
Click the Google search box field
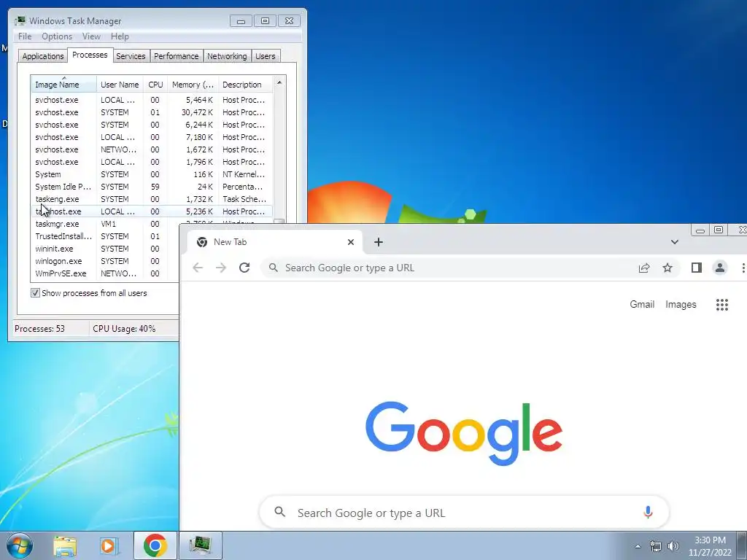(x=464, y=513)
